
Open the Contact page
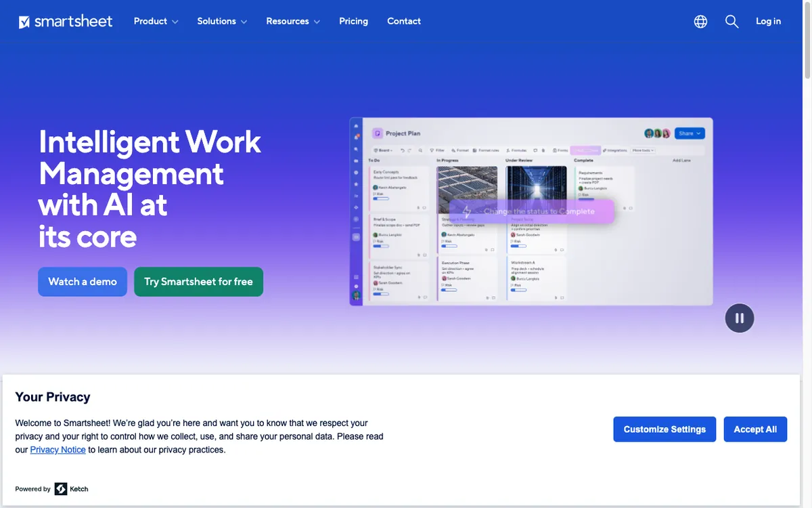404,22
